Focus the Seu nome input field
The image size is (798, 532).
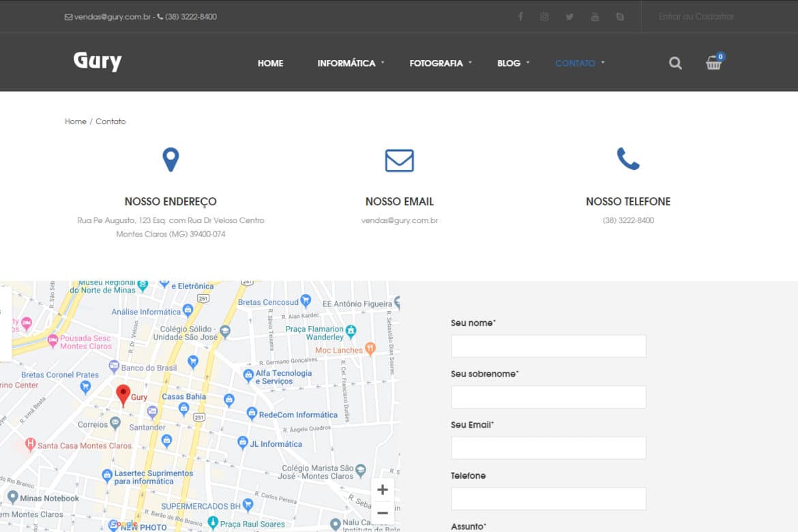click(548, 346)
